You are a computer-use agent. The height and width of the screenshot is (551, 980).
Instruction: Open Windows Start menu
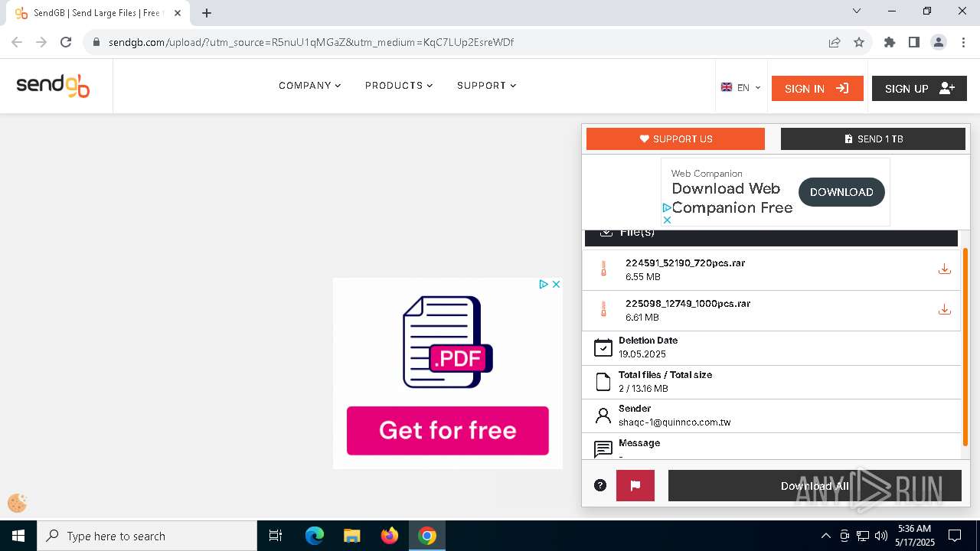coord(18,536)
